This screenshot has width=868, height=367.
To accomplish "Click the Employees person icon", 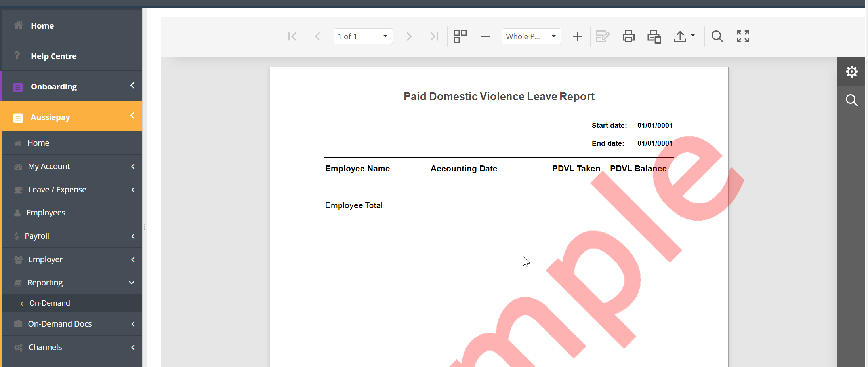I will point(17,213).
